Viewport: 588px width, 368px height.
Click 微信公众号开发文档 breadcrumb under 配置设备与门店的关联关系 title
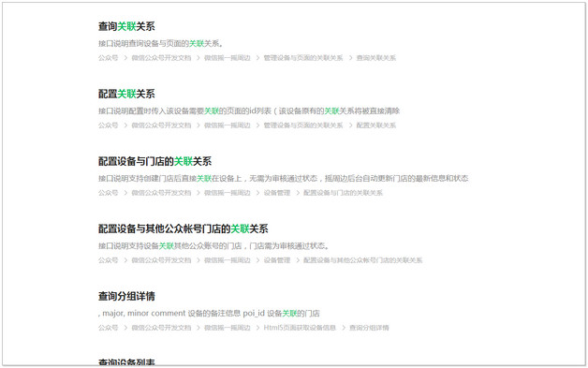coord(161,193)
